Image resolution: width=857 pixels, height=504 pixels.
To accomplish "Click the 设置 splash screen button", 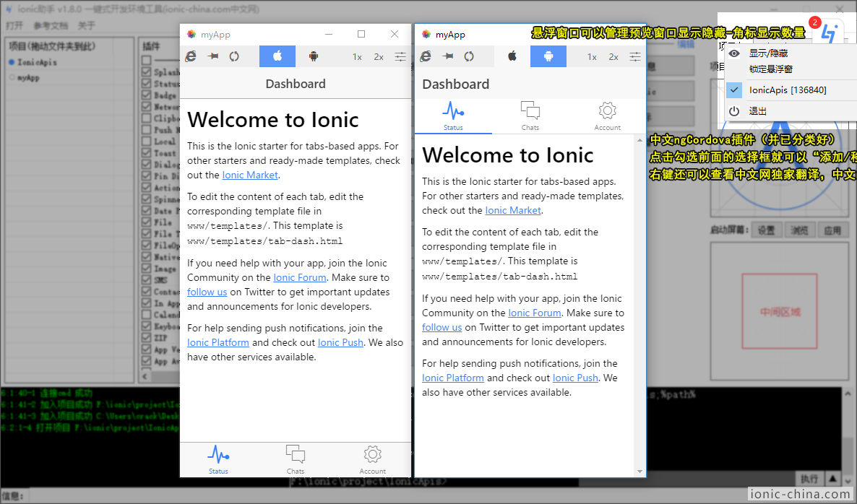I will point(766,230).
